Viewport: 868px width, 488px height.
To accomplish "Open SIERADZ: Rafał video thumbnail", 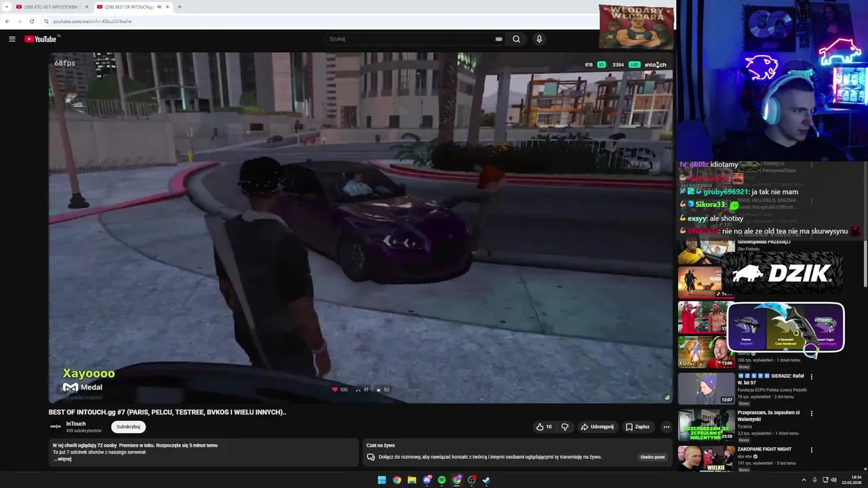I will click(x=706, y=388).
